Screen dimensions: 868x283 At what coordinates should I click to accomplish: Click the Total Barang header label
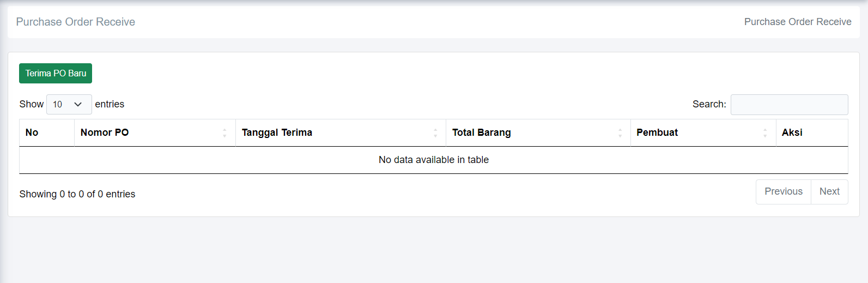coord(482,133)
